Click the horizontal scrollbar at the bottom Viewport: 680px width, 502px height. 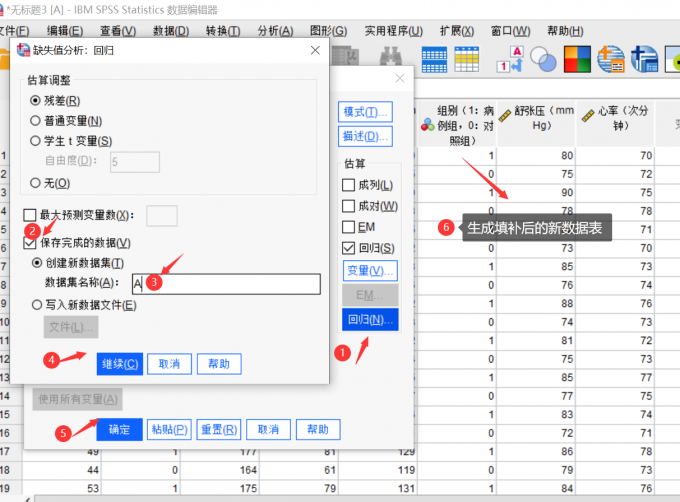point(356,499)
